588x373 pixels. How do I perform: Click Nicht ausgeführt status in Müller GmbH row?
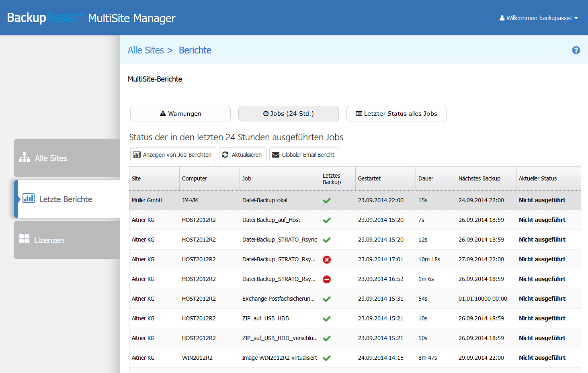542,200
